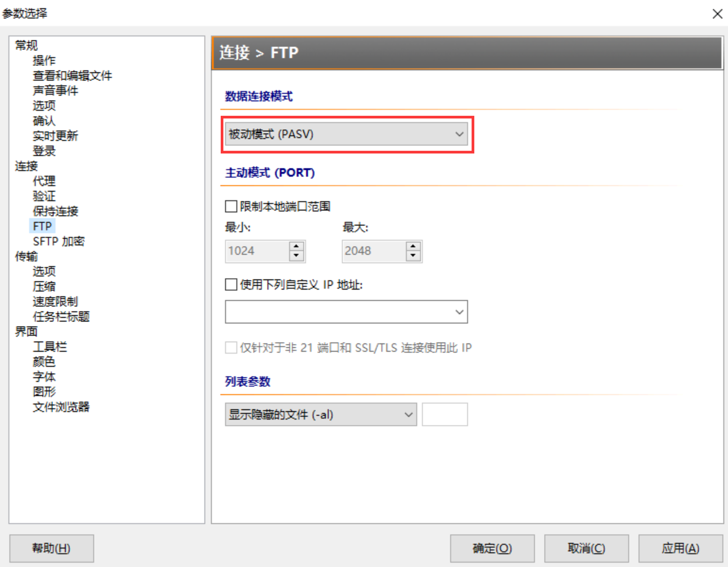Expand the custom IP address combo box
Image resolution: width=728 pixels, height=567 pixels.
click(x=346, y=312)
